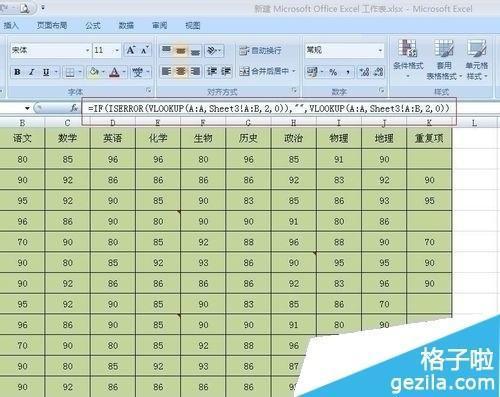Screen dimensions: 500x397
Task: Decrease decimal places
Action: click(x=378, y=72)
